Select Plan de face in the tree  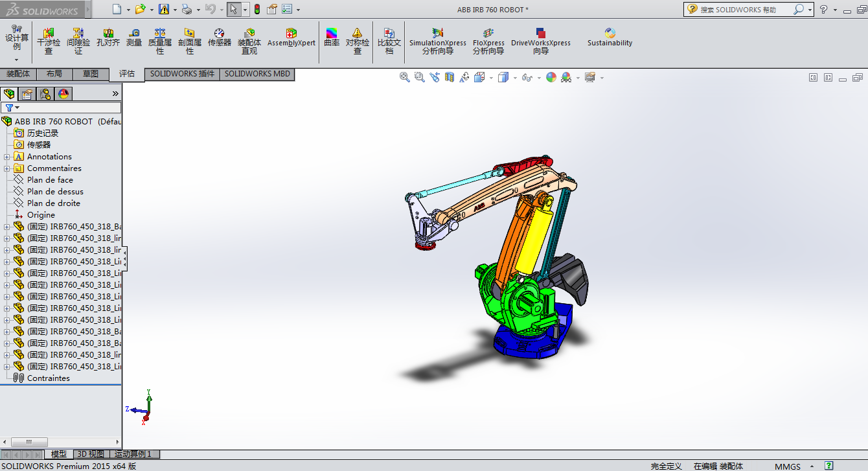[50, 180]
